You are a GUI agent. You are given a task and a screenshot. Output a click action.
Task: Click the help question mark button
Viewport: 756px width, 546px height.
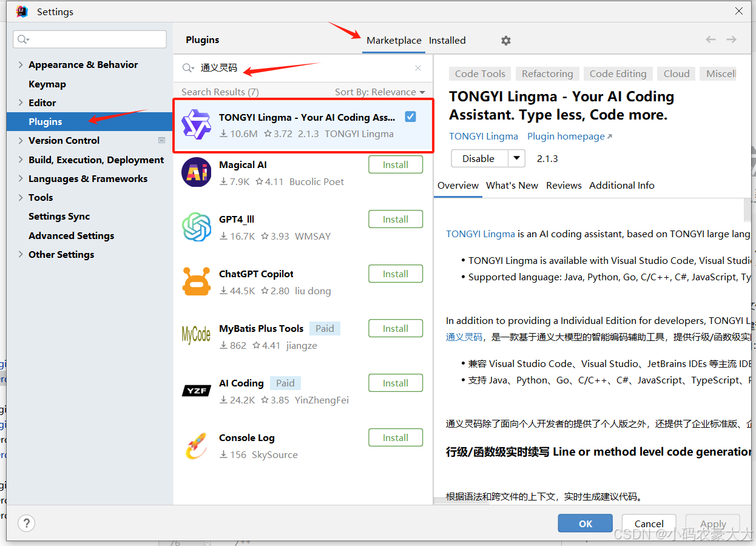(x=26, y=524)
